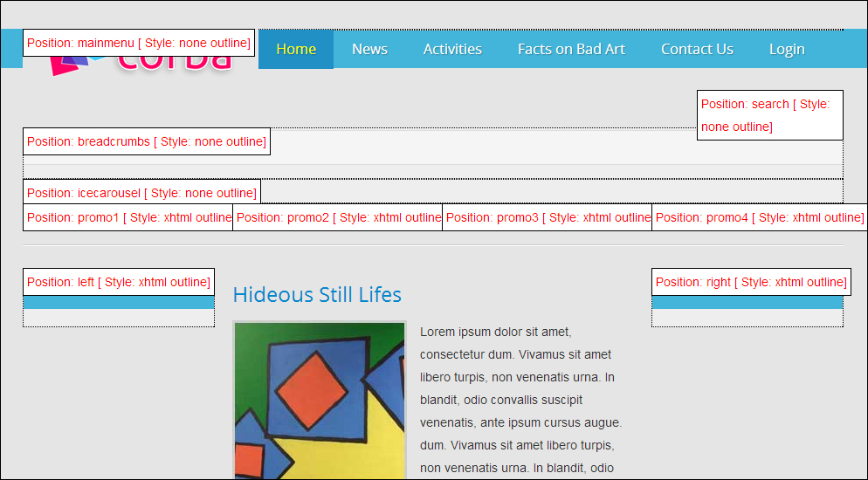868x480 pixels.
Task: Click the Position: right module label
Action: click(x=751, y=282)
